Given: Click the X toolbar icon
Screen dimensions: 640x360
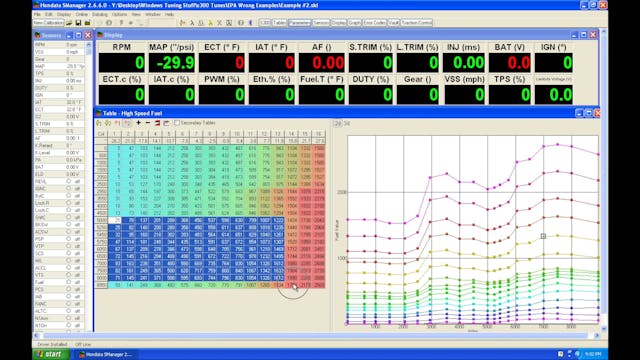Looking at the screenshot, I should 220,23.
